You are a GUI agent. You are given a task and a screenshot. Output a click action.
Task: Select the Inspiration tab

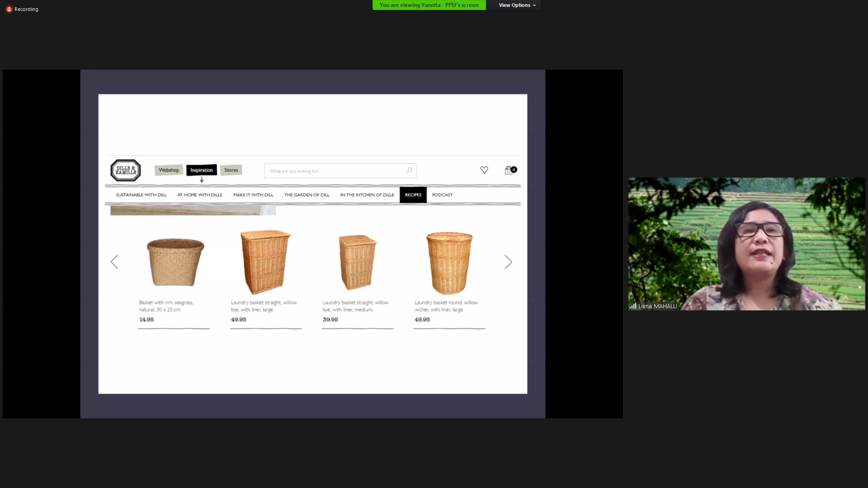tap(201, 170)
